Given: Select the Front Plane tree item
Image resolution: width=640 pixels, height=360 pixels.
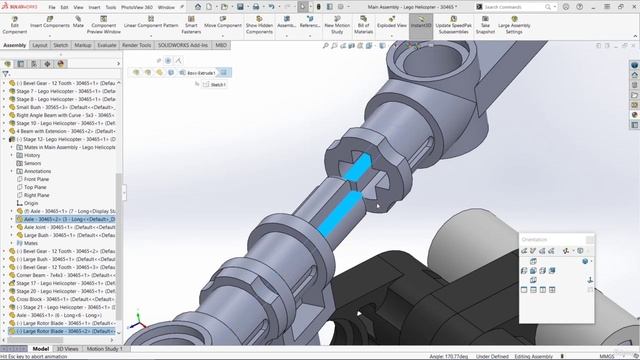Looking at the screenshot, I should point(33,179).
